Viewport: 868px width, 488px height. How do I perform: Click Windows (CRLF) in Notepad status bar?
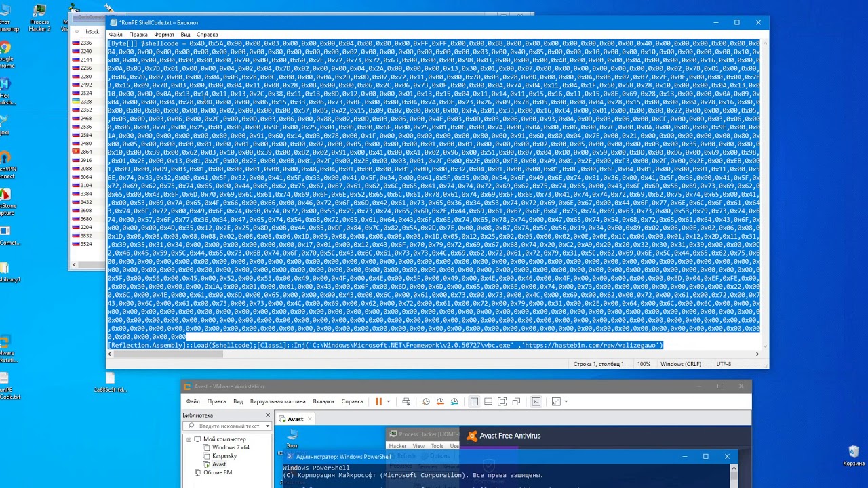681,364
